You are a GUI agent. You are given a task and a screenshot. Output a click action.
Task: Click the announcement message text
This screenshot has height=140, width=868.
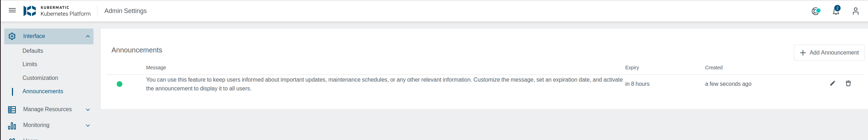tap(384, 84)
